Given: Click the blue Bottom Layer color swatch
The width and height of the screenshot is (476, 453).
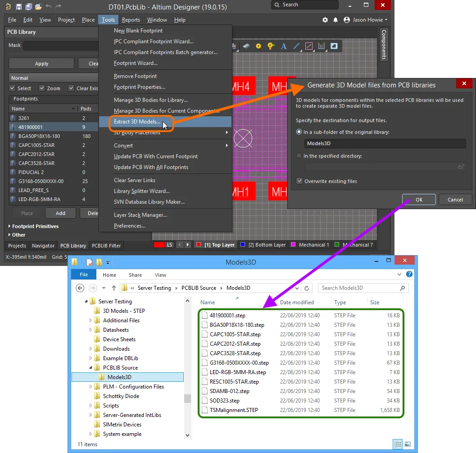Looking at the screenshot, I should click(243, 245).
